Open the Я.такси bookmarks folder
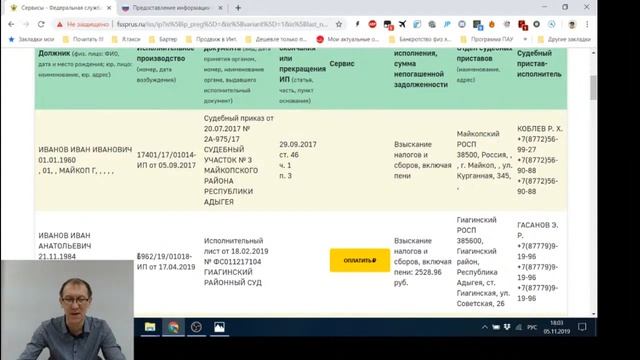This screenshot has width=640, height=360. [126, 39]
